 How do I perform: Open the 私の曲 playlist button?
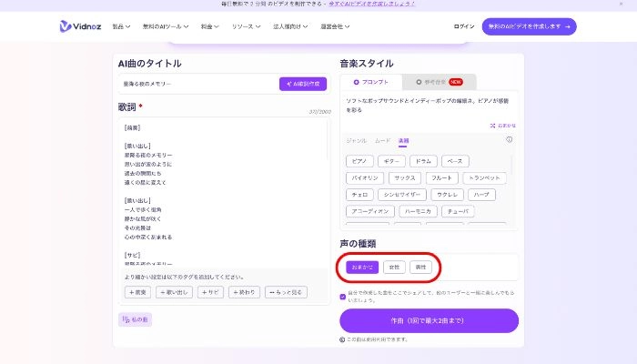click(x=136, y=319)
